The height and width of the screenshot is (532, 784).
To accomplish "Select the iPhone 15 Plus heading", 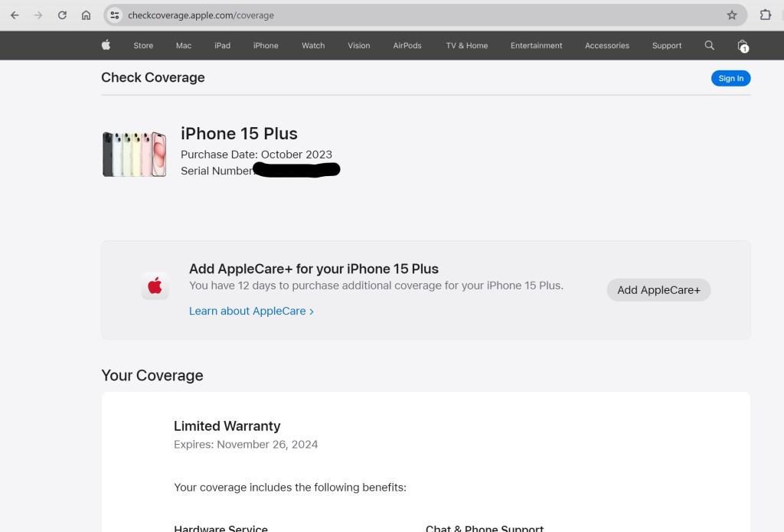I will 239,133.
